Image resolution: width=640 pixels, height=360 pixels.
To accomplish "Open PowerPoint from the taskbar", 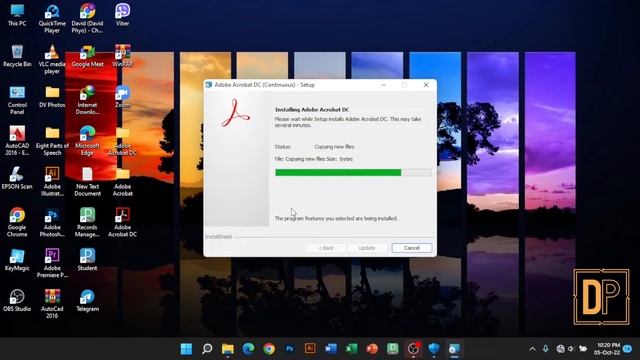I will (372, 349).
